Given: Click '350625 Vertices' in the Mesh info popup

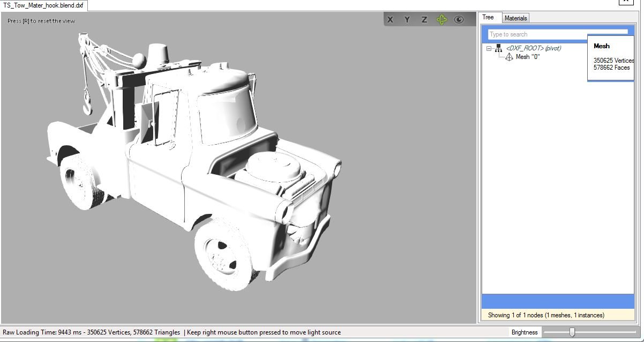Looking at the screenshot, I should click(x=614, y=61).
